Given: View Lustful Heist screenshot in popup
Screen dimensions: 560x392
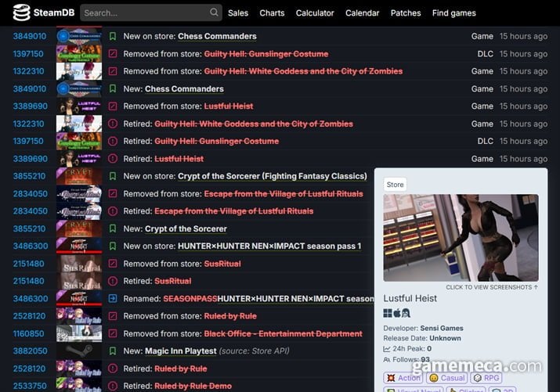Looking at the screenshot, I should point(461,238).
